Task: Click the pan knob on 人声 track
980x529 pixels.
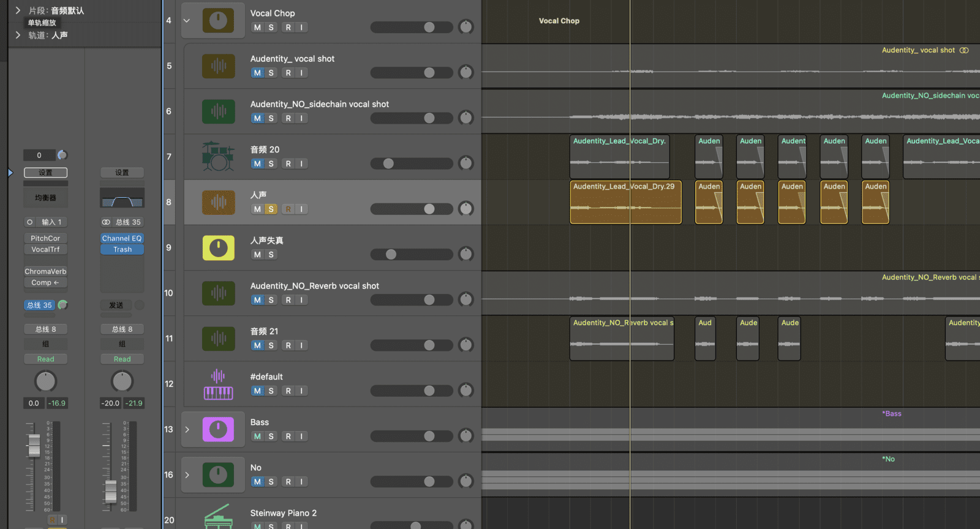Action: pyautogui.click(x=466, y=209)
